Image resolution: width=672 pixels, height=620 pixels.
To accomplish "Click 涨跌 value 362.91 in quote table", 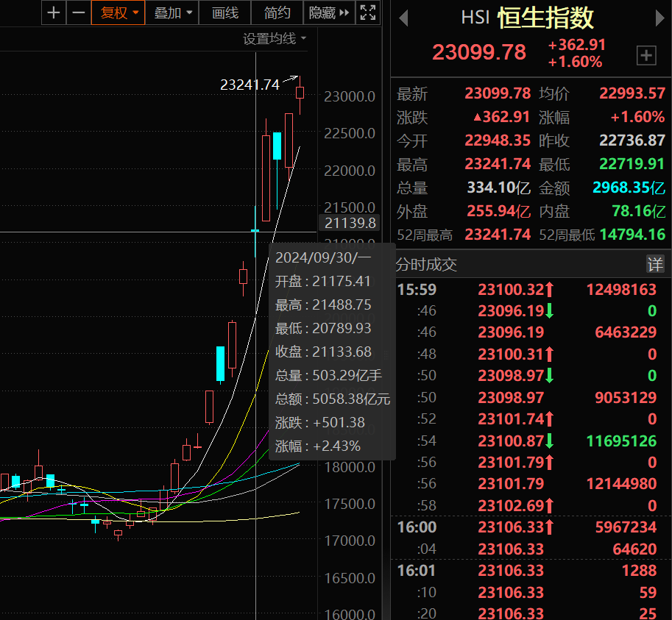I will click(502, 117).
